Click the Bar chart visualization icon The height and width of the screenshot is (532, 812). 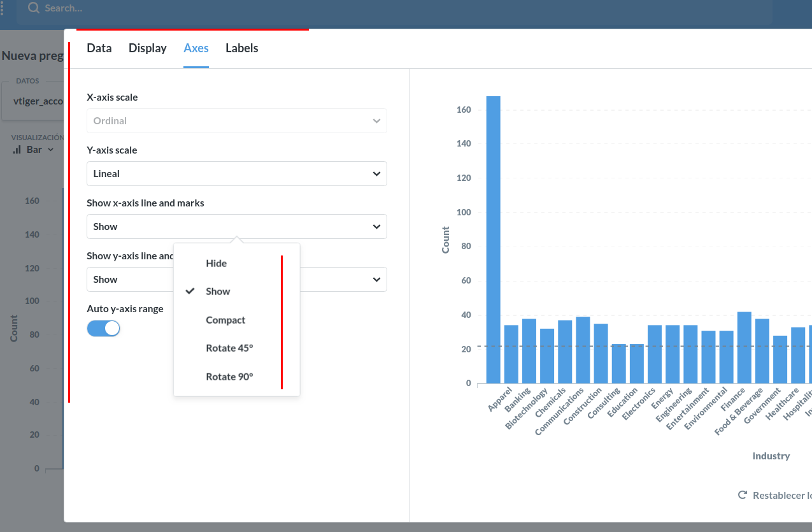(x=17, y=150)
